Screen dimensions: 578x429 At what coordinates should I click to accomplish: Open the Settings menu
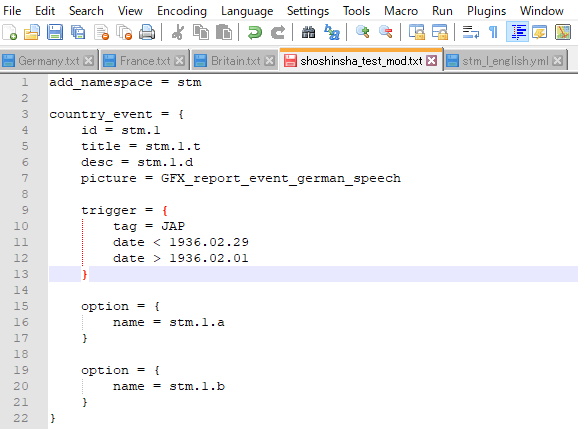pyautogui.click(x=308, y=11)
